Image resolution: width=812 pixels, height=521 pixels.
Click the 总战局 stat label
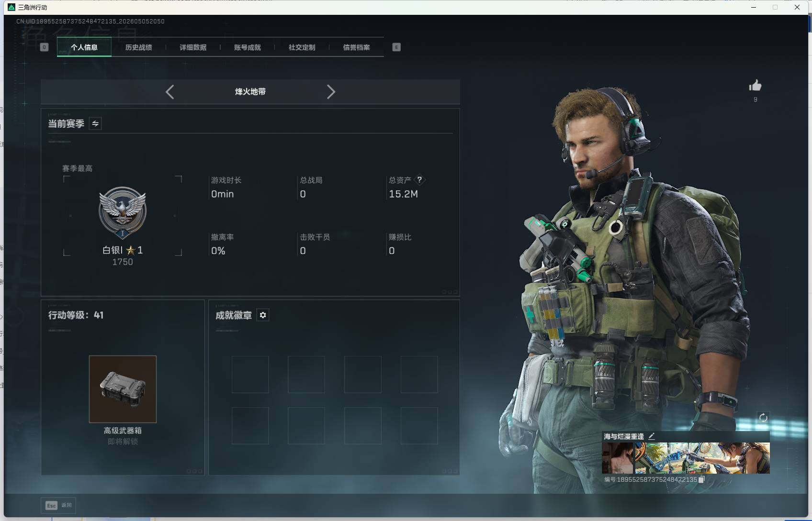(x=311, y=180)
